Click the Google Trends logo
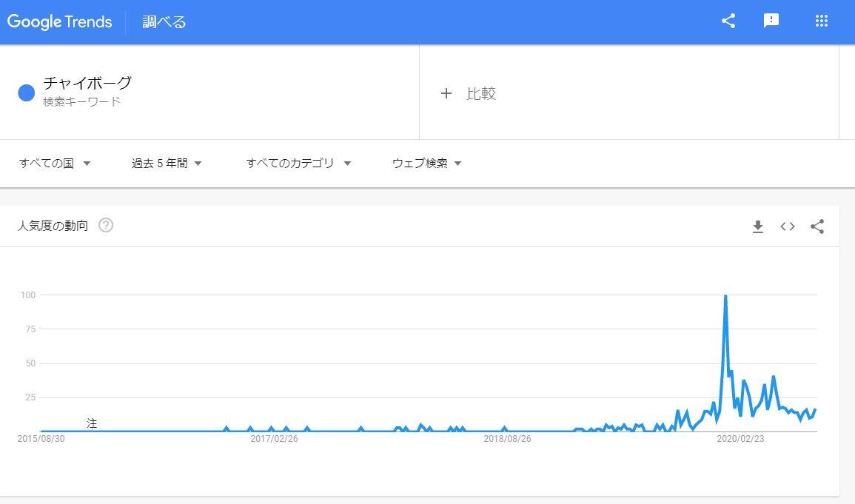Image resolution: width=855 pixels, height=504 pixels. [x=60, y=21]
